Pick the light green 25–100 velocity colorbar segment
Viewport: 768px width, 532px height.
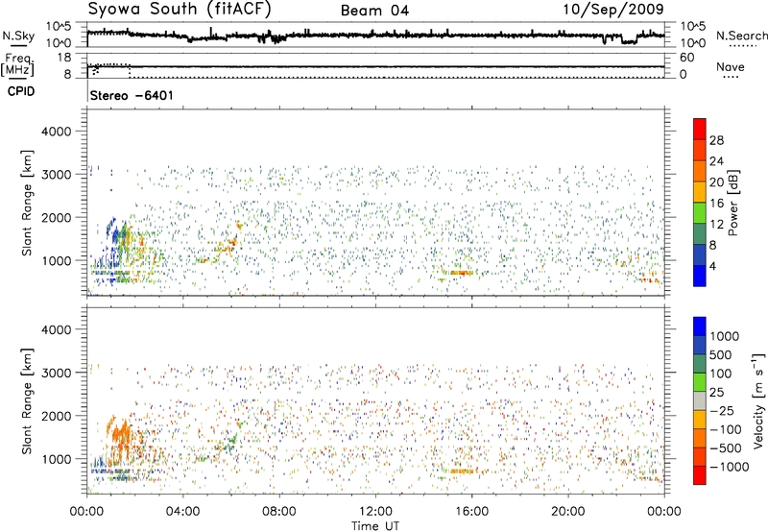[700, 382]
